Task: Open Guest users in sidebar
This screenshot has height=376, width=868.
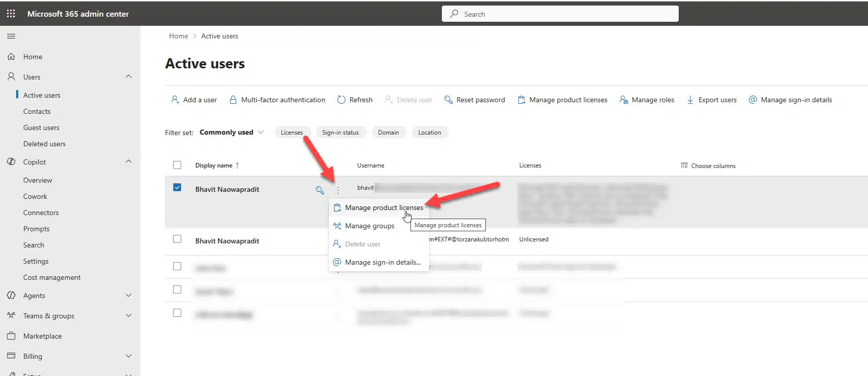Action: tap(42, 128)
